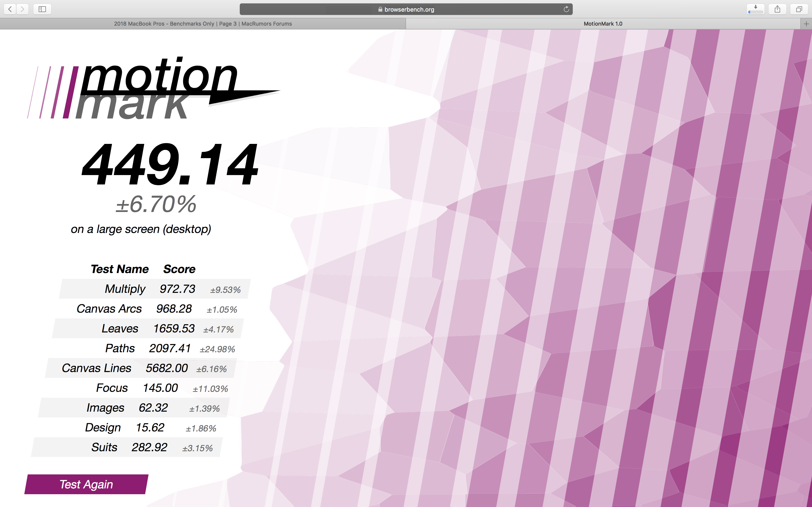812x507 pixels.
Task: Open the Canvas Lines score 5682.00
Action: (x=167, y=368)
